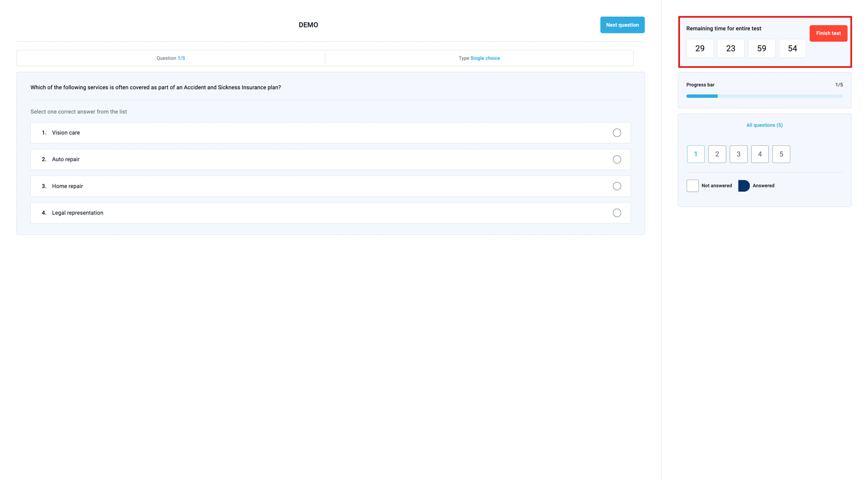Click the Question 1/5 tab
868x480 pixels.
tap(170, 58)
